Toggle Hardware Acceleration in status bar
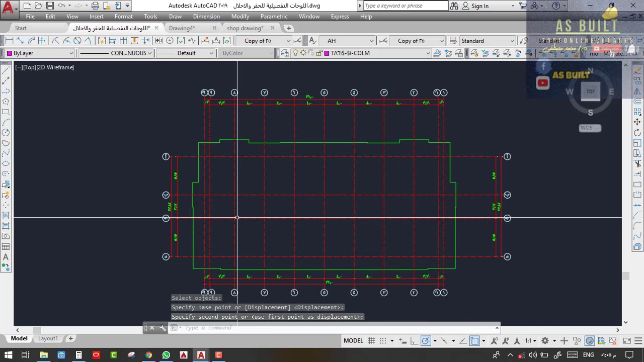Viewport: 644px width, 362px height. click(590, 341)
